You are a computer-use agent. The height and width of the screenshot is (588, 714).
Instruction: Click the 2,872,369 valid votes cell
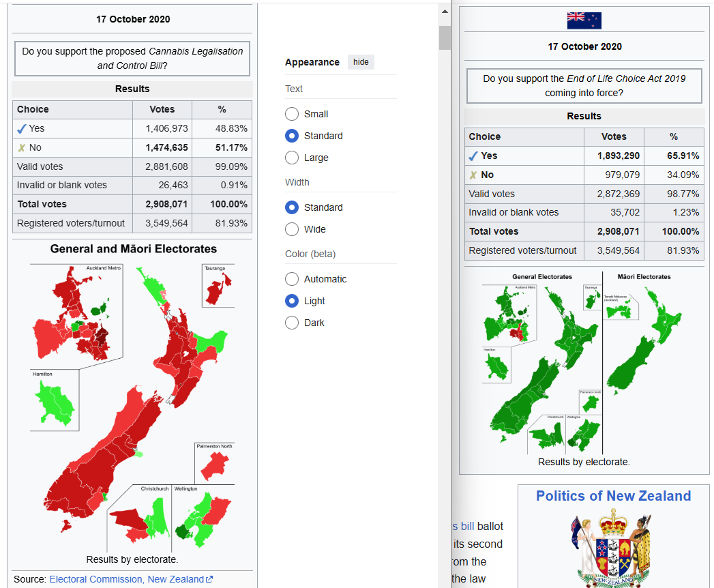614,194
